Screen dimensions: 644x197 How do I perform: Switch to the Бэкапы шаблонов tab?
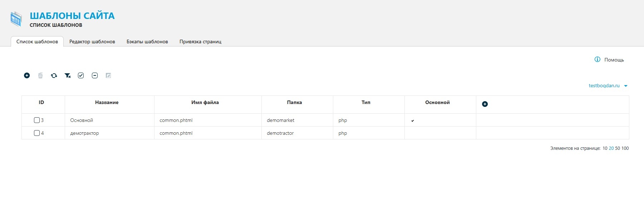pyautogui.click(x=147, y=41)
